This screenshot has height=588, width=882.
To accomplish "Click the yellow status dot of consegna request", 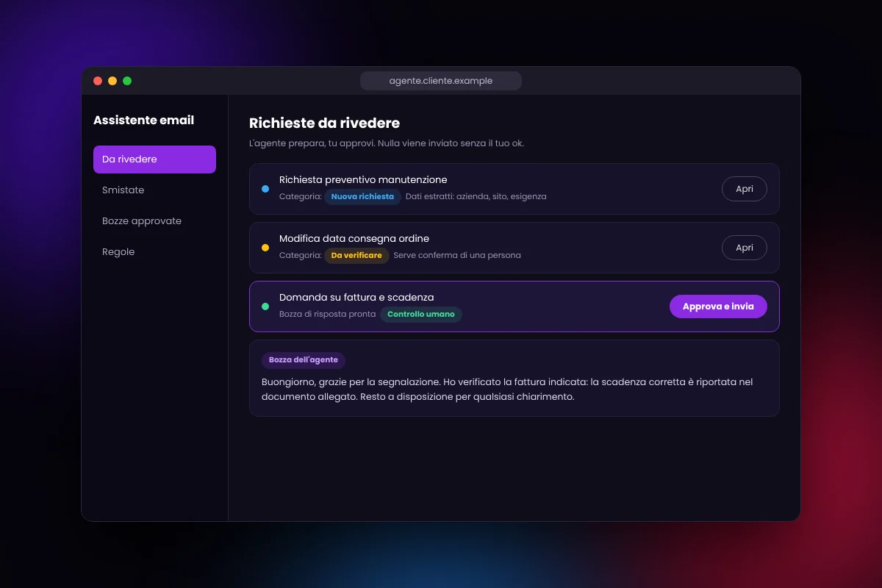I will [265, 248].
